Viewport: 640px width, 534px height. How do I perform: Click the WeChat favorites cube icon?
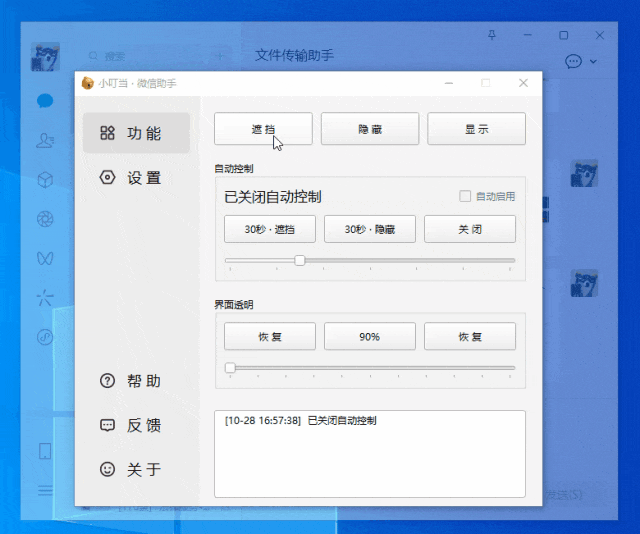(x=45, y=180)
